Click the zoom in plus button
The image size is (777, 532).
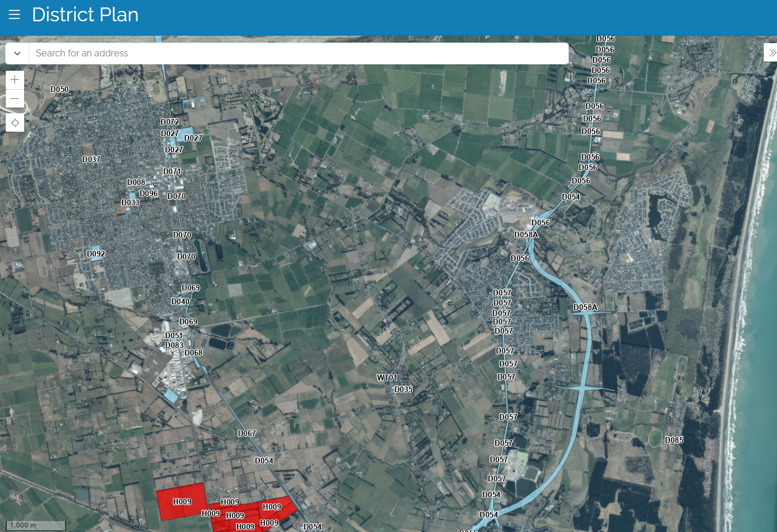point(15,80)
